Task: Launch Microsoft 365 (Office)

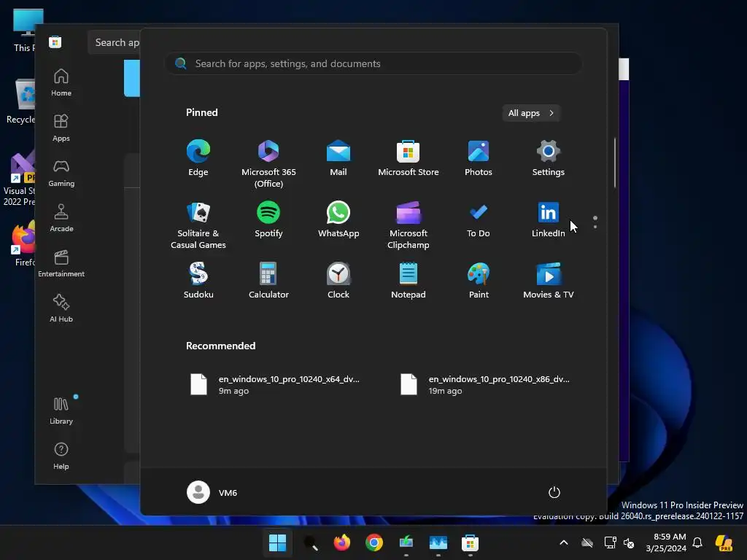Action: click(x=268, y=164)
